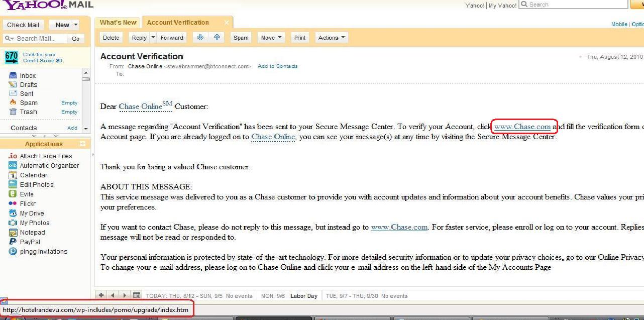The height and width of the screenshot is (320, 644).
Task: Expand the New message dropdown arrow
Action: pos(75,25)
